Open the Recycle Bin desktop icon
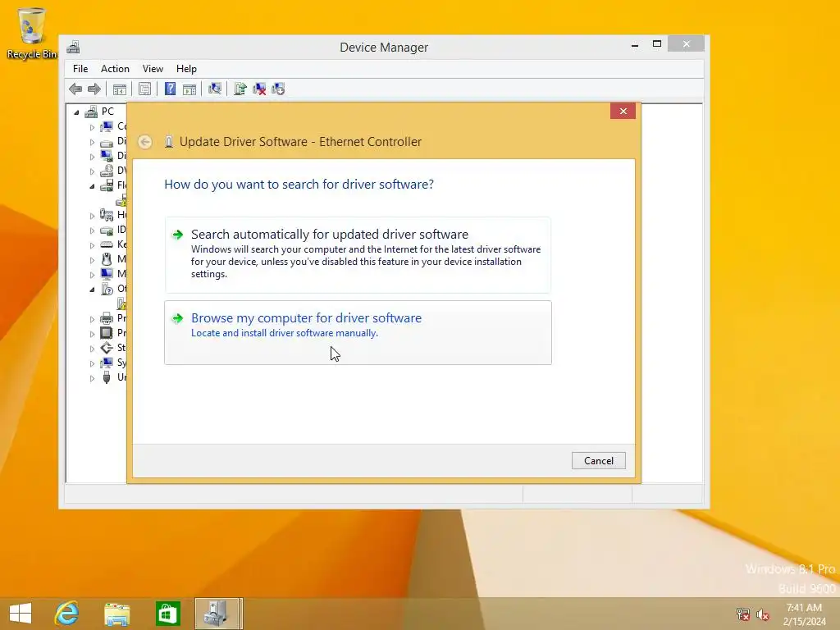840x630 pixels. pyautogui.click(x=32, y=33)
